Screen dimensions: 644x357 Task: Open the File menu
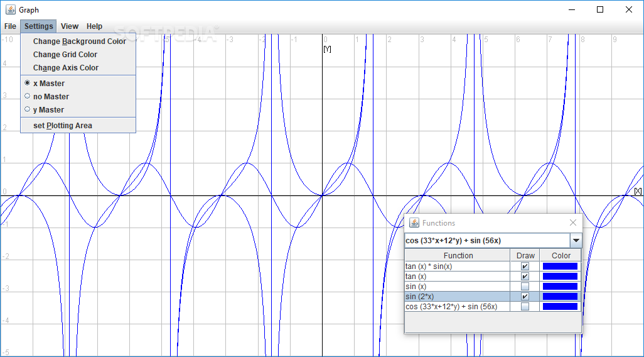(10, 26)
